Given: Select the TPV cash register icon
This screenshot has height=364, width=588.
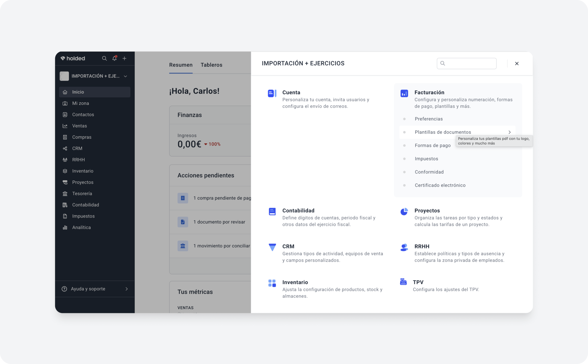Looking at the screenshot, I should (403, 281).
